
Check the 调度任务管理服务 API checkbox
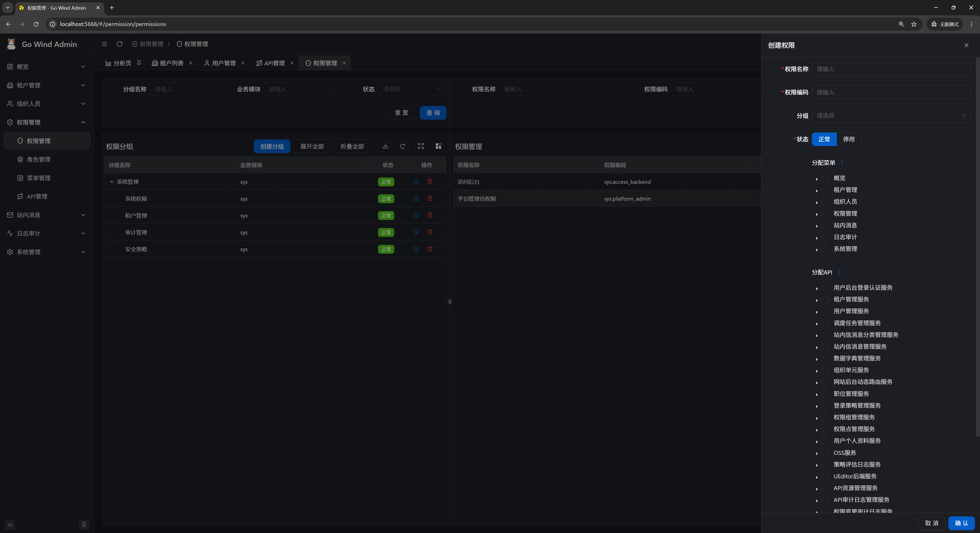(825, 323)
